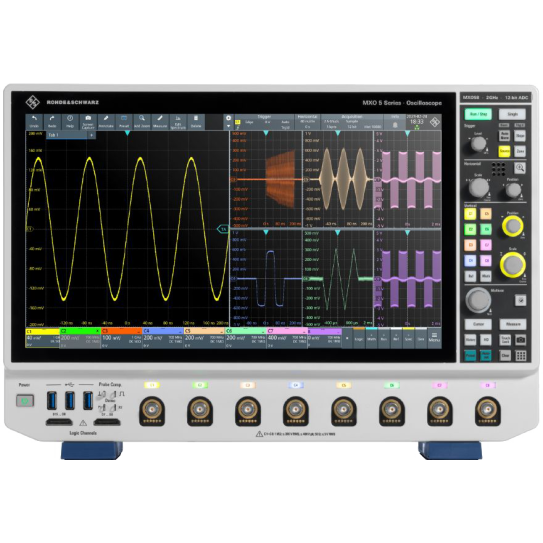Screen dimensions: 543x543
Task: Add new tab with plus beside Tab 1
Action: point(91,135)
